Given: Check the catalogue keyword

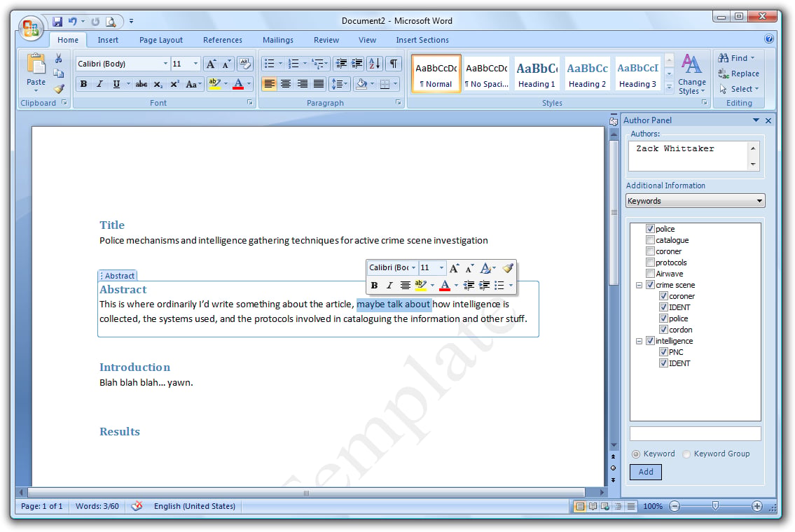Looking at the screenshot, I should tap(650, 239).
